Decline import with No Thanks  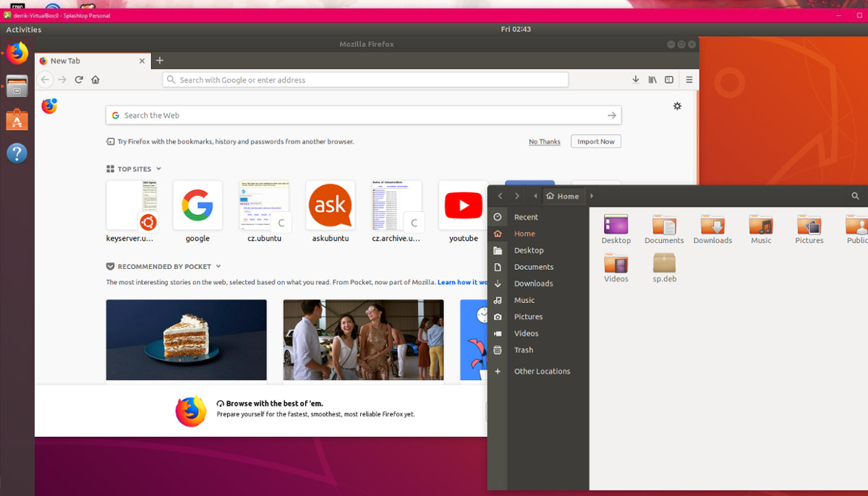tap(545, 142)
